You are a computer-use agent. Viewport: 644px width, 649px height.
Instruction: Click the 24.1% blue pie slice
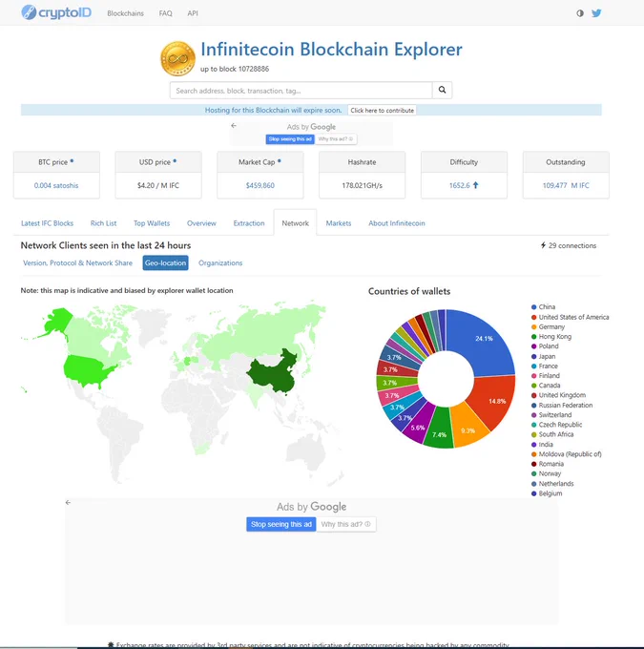483,342
